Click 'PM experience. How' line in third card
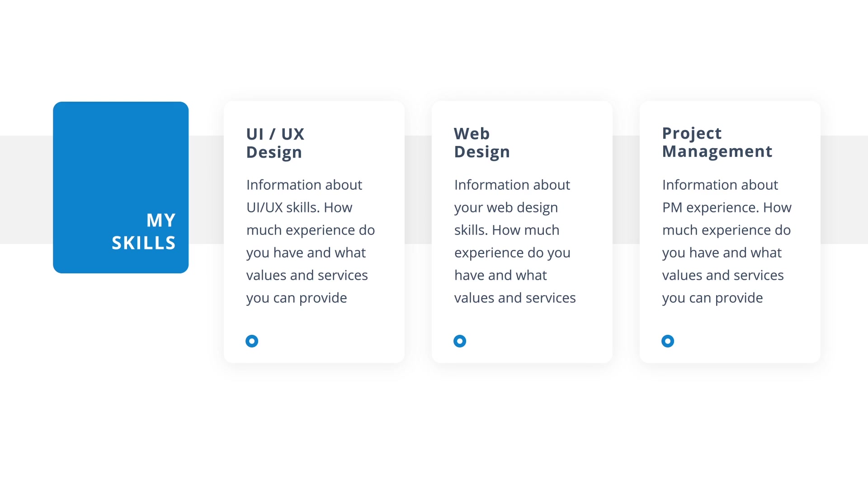 (726, 208)
